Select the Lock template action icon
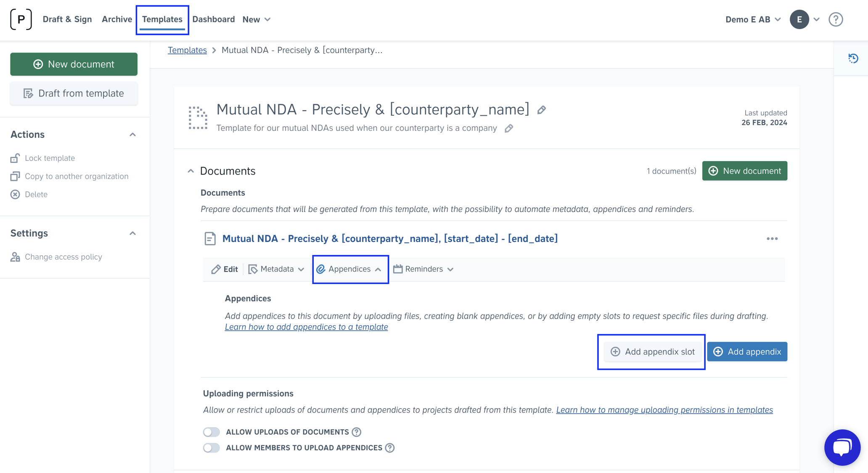The height and width of the screenshot is (473, 868). tap(15, 158)
